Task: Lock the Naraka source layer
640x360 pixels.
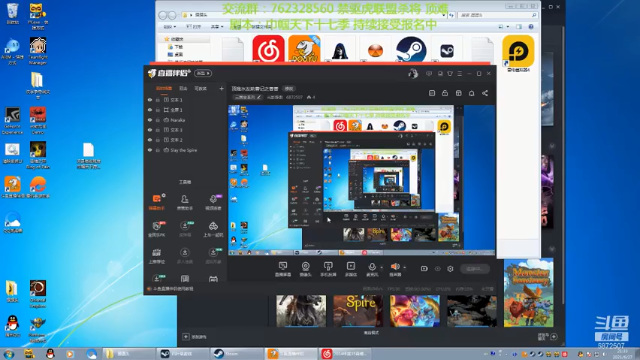Action: [x=158, y=120]
